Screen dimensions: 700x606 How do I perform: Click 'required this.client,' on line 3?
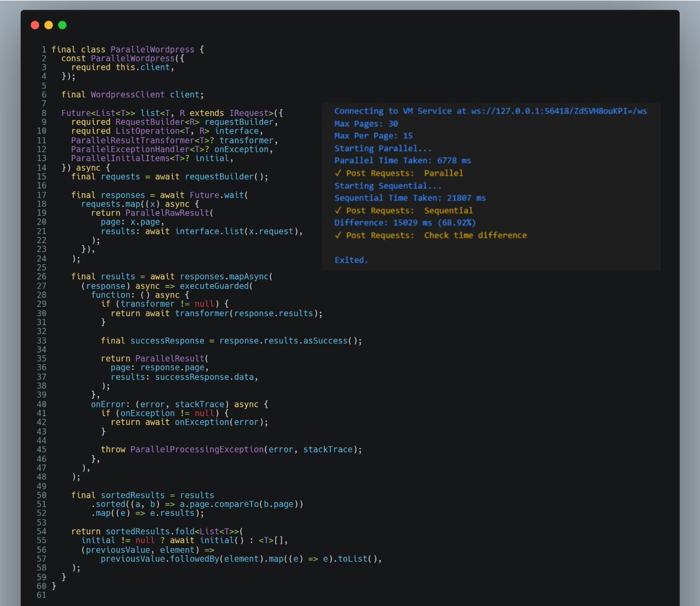123,68
